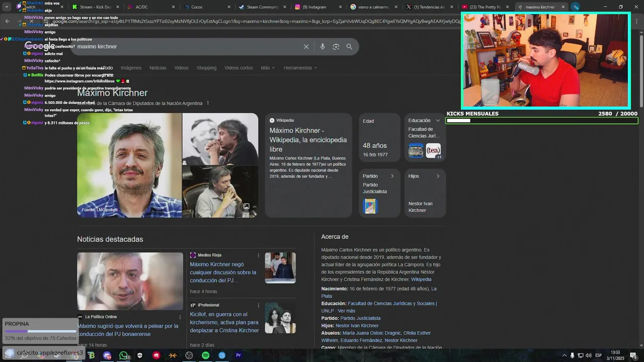Screen dimensions: 644x362
Task: Open iProfesional headline about Kicillof
Action: tap(224, 322)
